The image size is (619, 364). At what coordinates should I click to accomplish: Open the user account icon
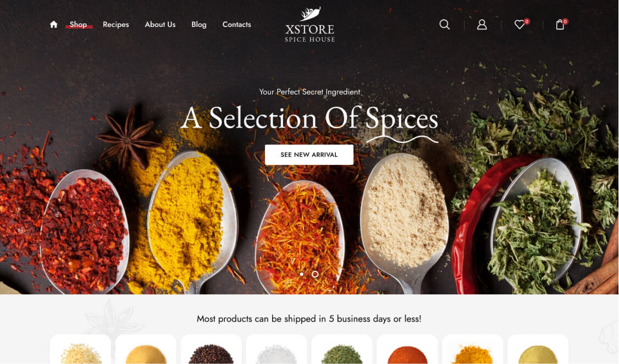tap(482, 25)
